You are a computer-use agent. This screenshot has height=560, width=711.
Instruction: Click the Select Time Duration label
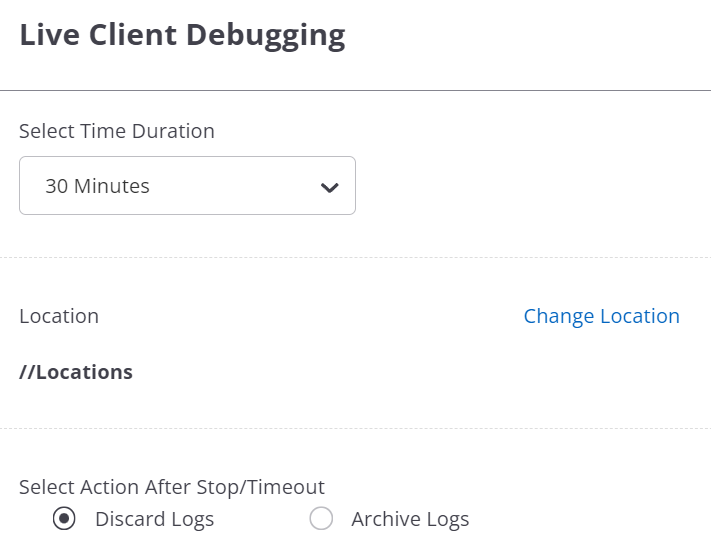[117, 131]
